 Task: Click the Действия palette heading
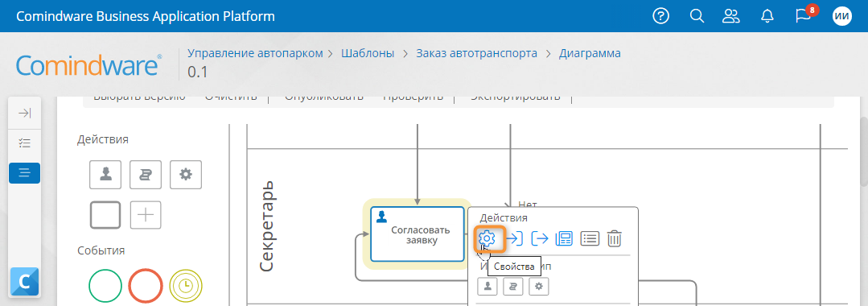coord(103,139)
